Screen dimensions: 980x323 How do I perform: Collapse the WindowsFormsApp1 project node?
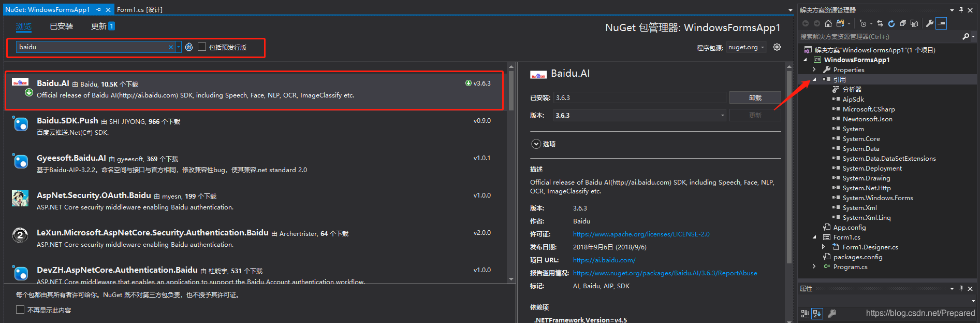coord(806,60)
